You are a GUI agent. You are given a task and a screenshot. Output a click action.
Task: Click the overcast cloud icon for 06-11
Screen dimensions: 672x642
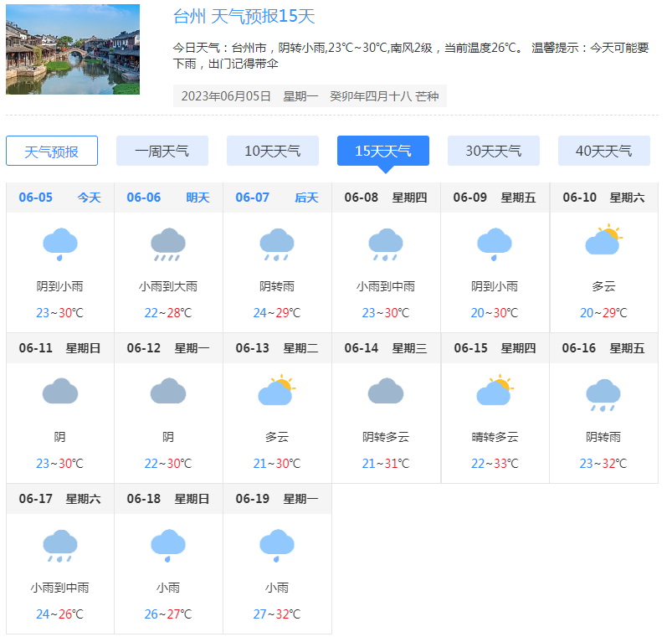[60, 392]
